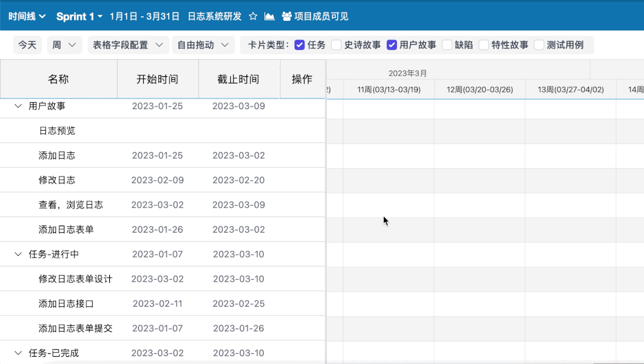Open the Sprint 1 selector dropdown
This screenshot has width=644, height=364.
79,17
